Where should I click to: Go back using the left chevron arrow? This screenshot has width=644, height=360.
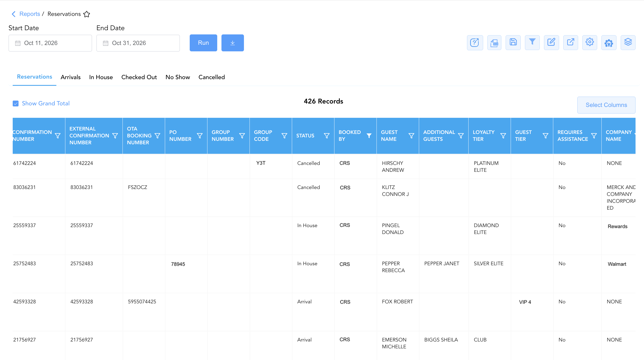pyautogui.click(x=14, y=14)
